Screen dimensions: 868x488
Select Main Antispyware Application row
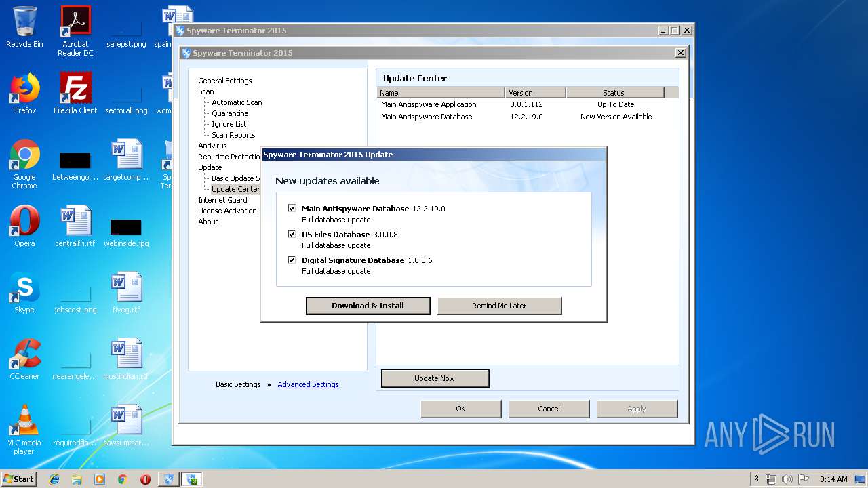[527, 104]
